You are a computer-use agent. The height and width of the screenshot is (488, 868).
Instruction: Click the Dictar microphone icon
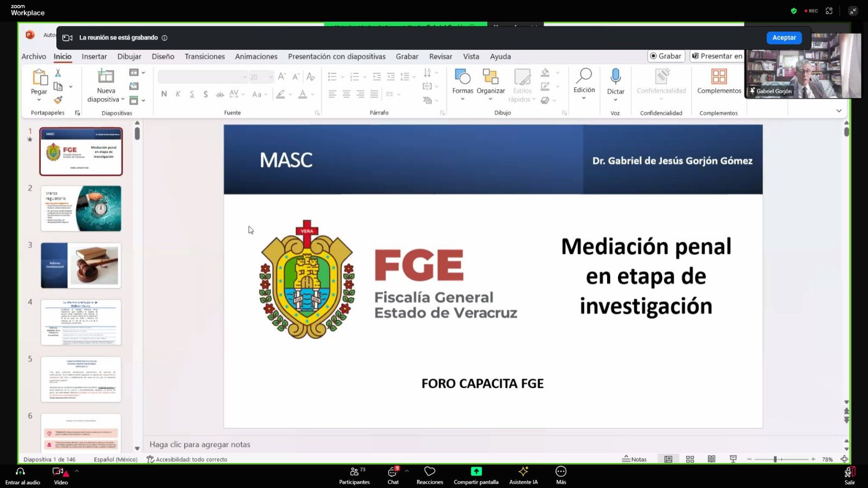615,76
